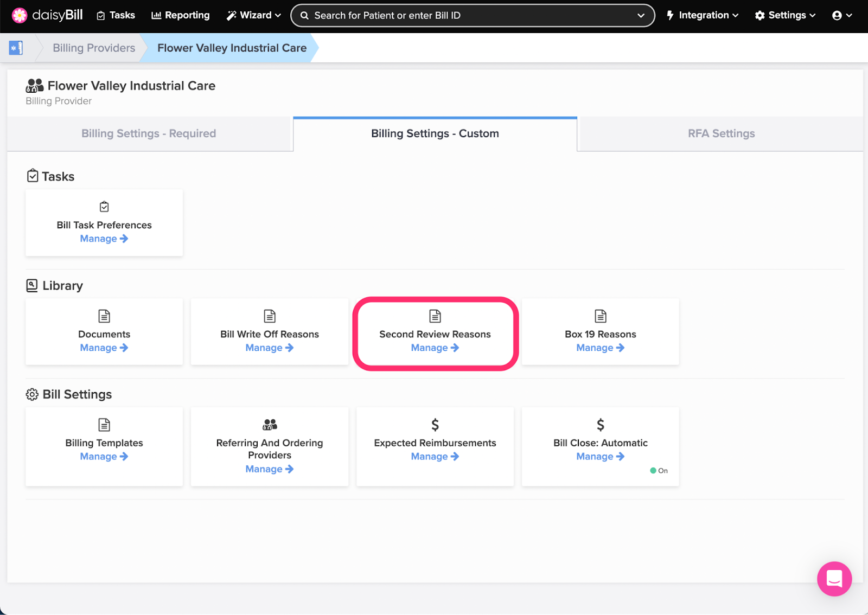The height and width of the screenshot is (615, 868).
Task: Click Flower Valley Industrial Care breadcrumb
Action: (x=232, y=48)
